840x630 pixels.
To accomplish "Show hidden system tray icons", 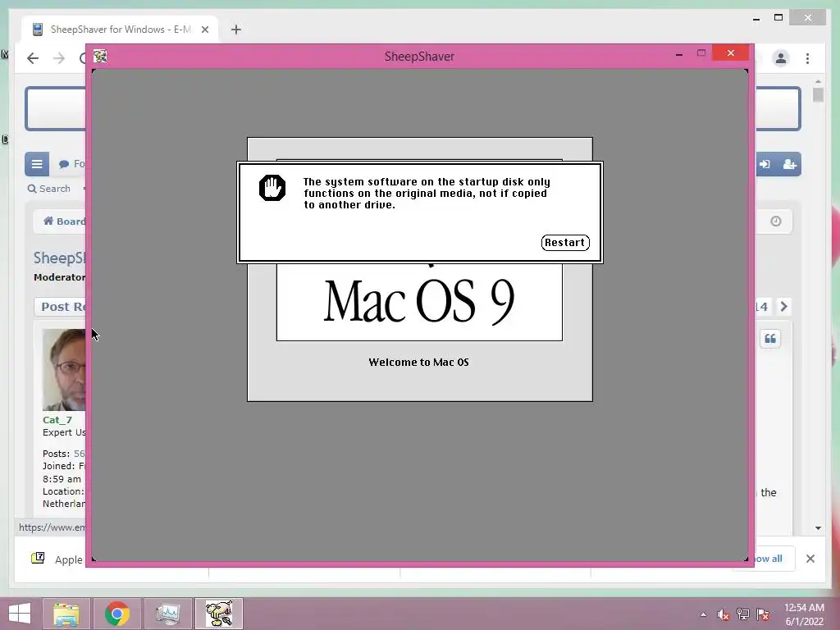I will coord(703,614).
